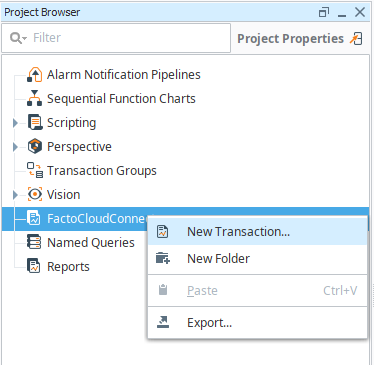This screenshot has height=365, width=374.
Task: Select the Named Queries tree item
Action: [x=91, y=242]
